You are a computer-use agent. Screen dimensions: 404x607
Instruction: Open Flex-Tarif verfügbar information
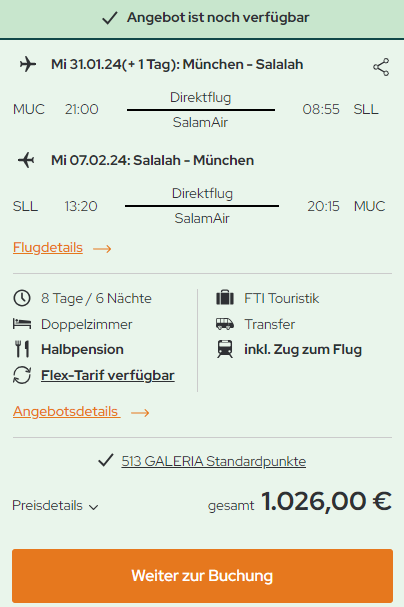[x=108, y=375]
